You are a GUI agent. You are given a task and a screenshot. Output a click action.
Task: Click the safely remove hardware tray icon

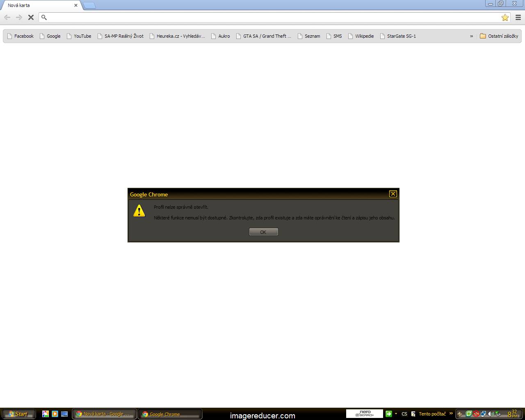(498, 414)
